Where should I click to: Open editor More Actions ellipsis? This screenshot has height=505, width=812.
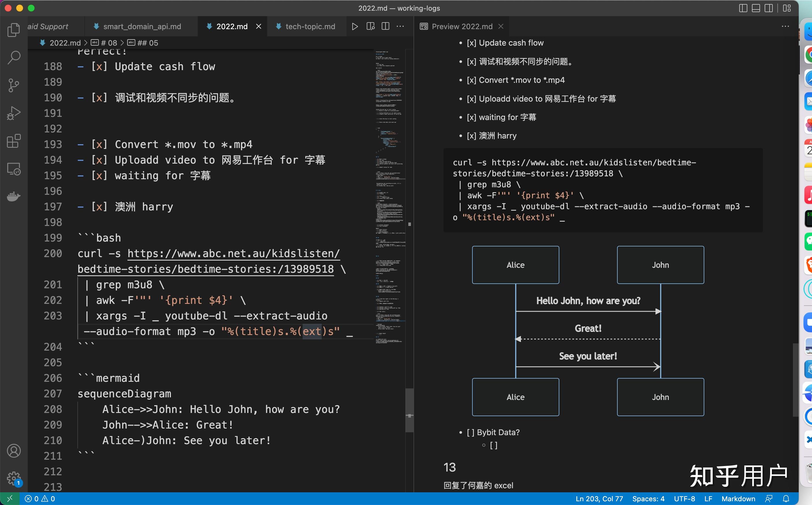point(400,26)
